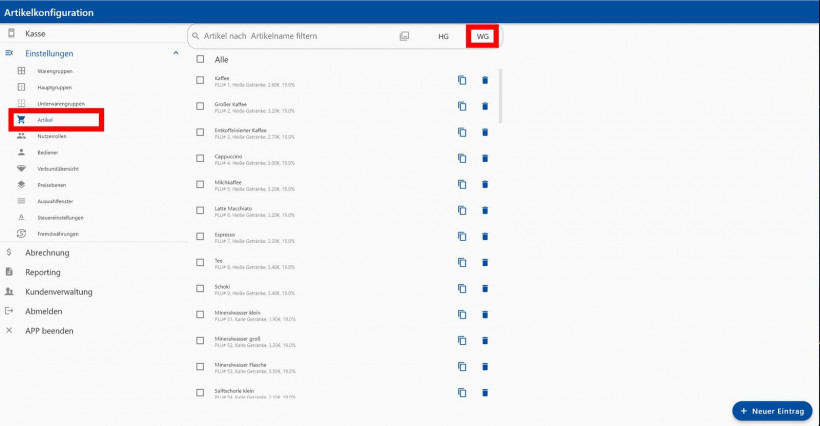Viewport: 820px width, 426px height.
Task: Copy the Mineralwasser klein entry
Action: [462, 314]
